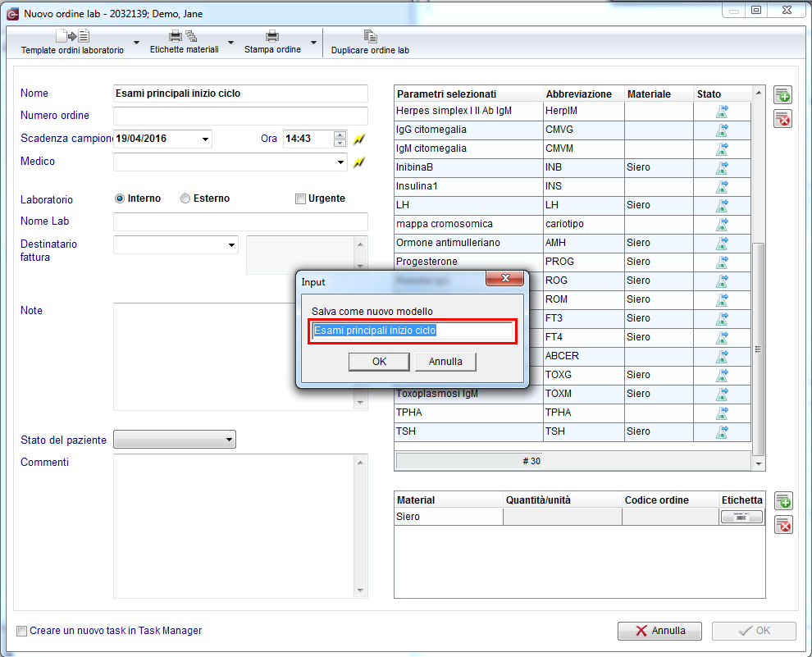Viewport: 812px width, 657px height.
Task: Click status flask icon for Toxoplasmosi IgM
Action: click(x=722, y=394)
